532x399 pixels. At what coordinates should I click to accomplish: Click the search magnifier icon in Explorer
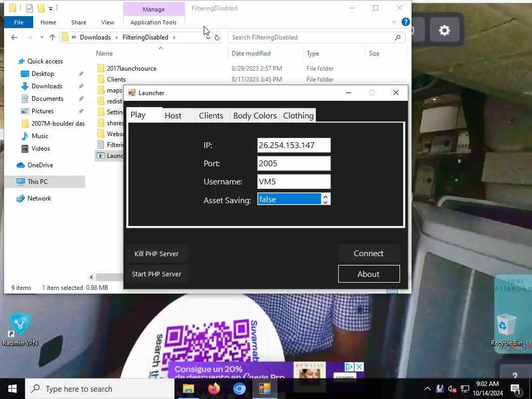pyautogui.click(x=397, y=37)
